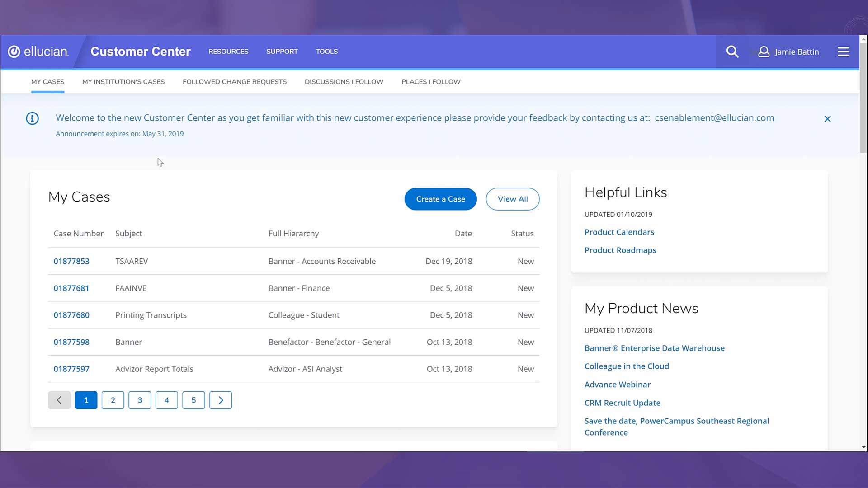Open case 01877680

71,315
